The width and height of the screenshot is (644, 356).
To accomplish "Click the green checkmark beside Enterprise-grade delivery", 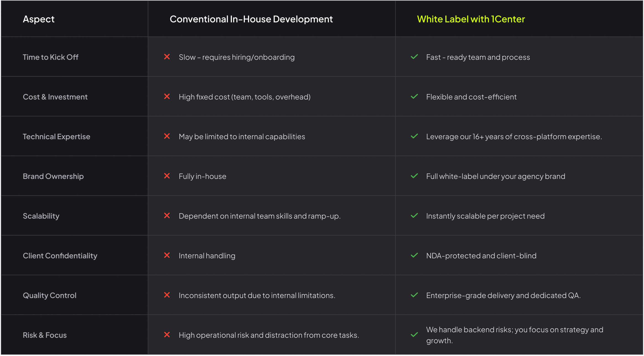I will click(414, 295).
